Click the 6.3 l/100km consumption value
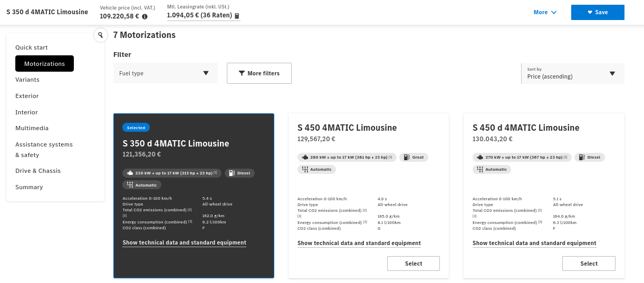 tap(564, 222)
